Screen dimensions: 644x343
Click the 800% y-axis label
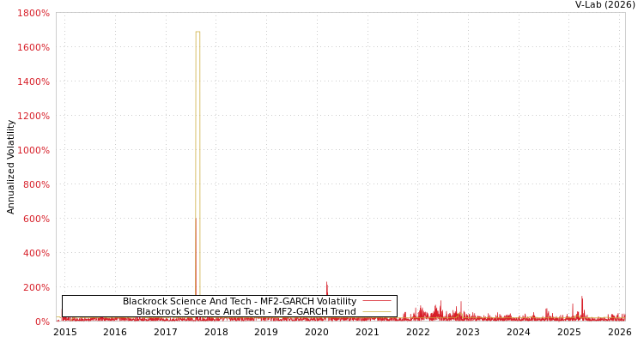(37, 184)
